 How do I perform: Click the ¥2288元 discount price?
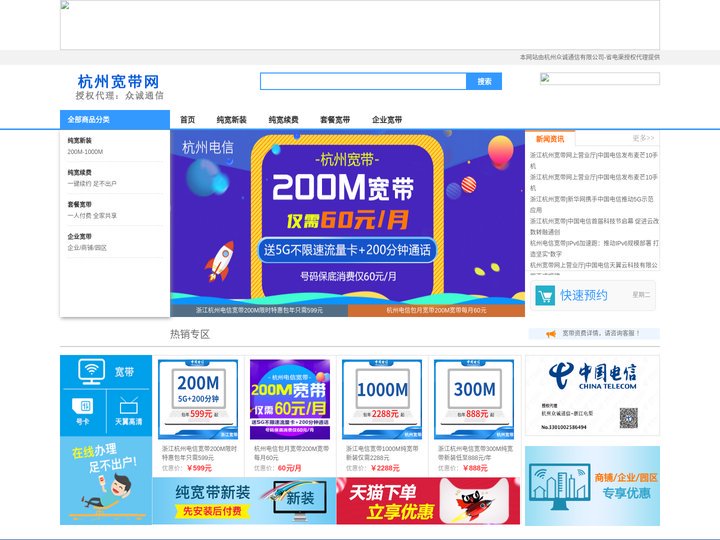pyautogui.click(x=385, y=468)
